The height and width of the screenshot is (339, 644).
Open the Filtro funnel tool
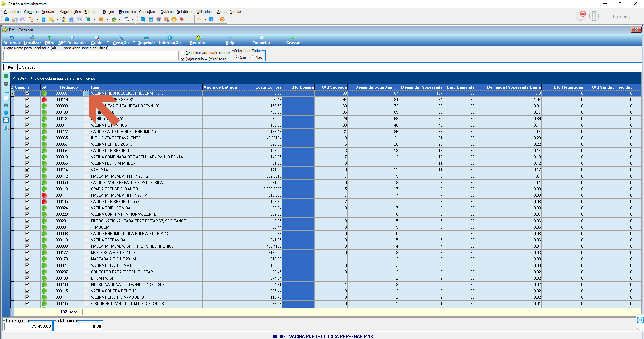(49, 40)
